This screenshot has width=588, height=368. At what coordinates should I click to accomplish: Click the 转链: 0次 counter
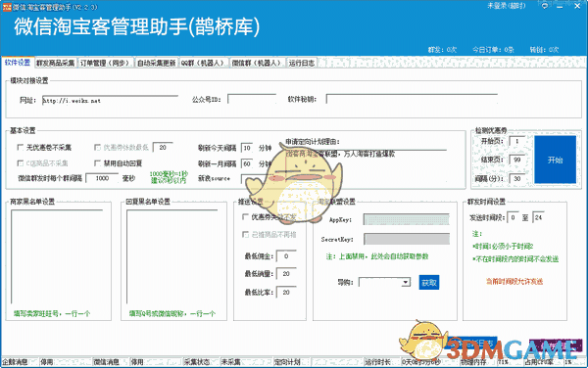pos(544,49)
